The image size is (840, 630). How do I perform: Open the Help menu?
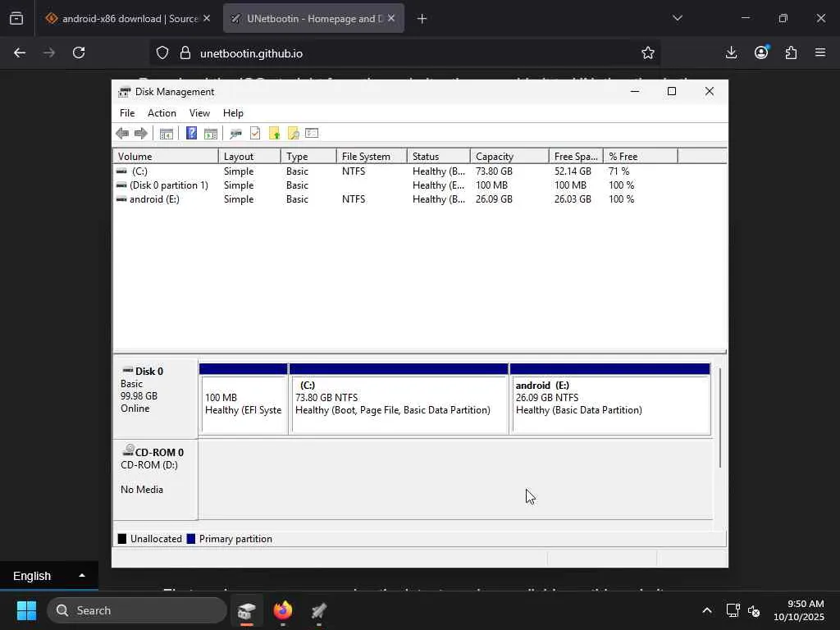coord(233,113)
